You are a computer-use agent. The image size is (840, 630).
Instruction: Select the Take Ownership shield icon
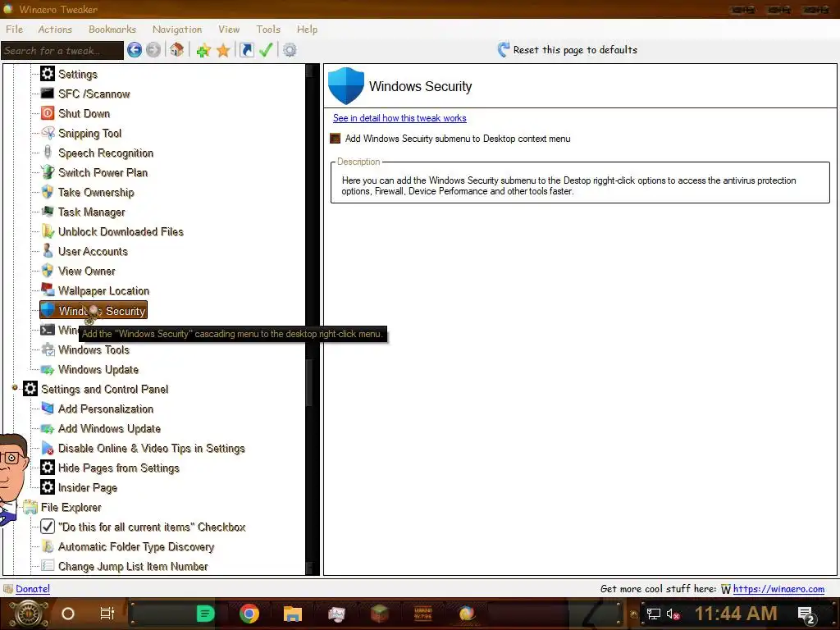pos(48,192)
